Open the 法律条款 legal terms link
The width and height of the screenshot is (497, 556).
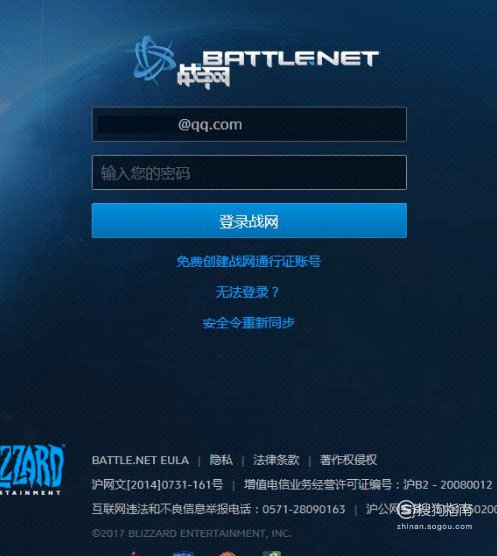pos(276,460)
